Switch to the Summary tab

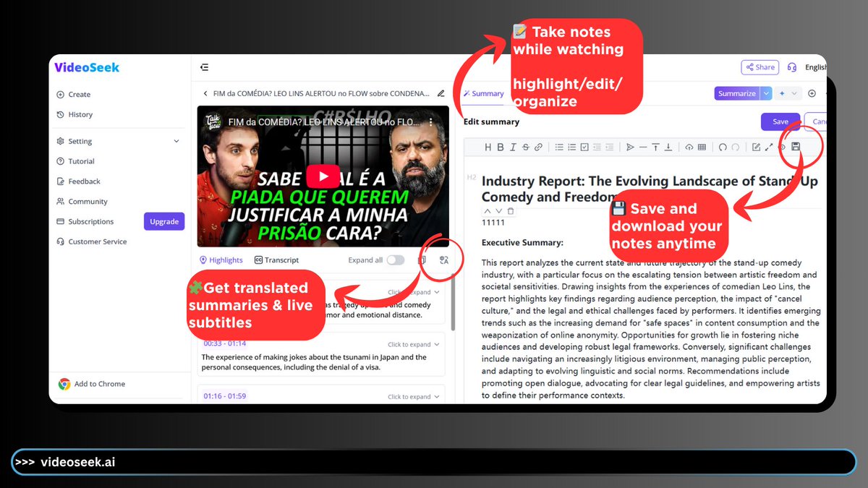click(484, 93)
